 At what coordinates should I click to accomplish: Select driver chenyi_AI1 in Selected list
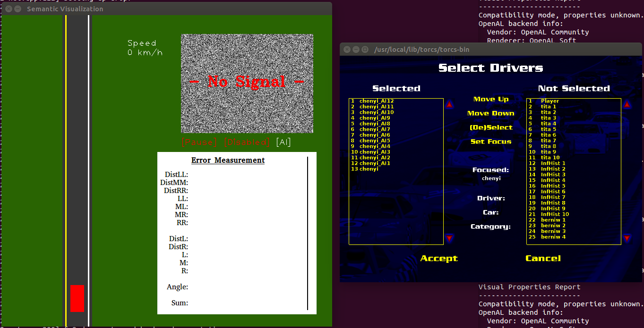tap(396, 163)
